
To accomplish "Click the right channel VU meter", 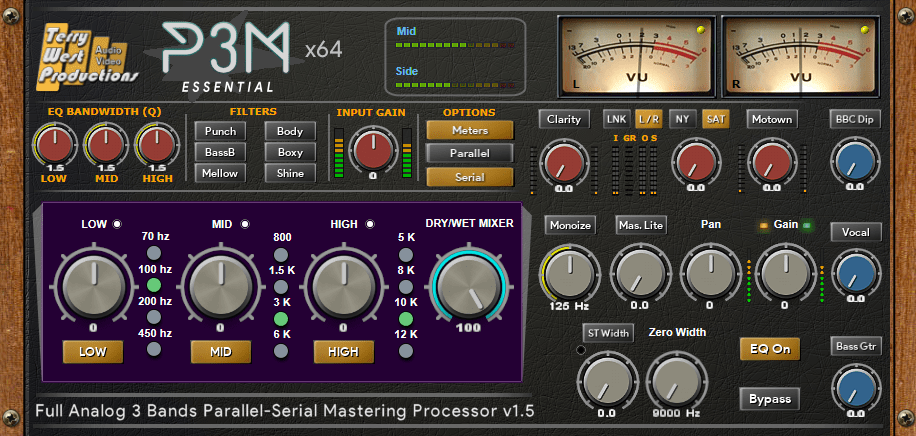I will pos(800,57).
